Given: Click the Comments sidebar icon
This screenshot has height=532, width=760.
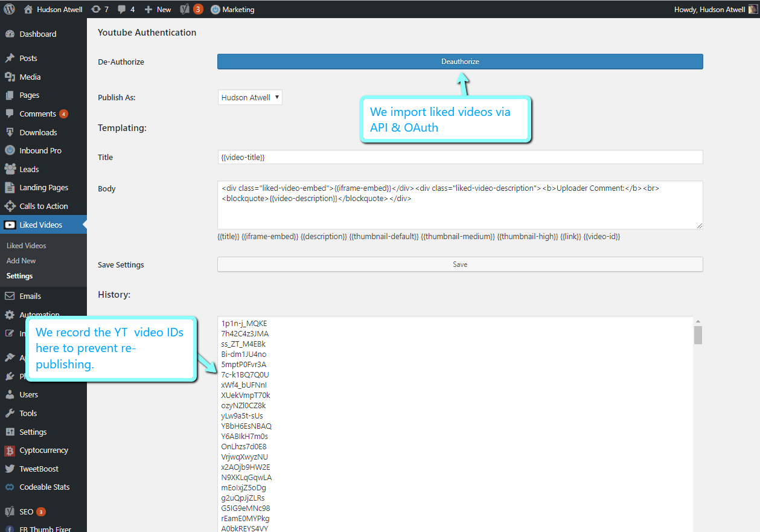Looking at the screenshot, I should click(x=10, y=114).
